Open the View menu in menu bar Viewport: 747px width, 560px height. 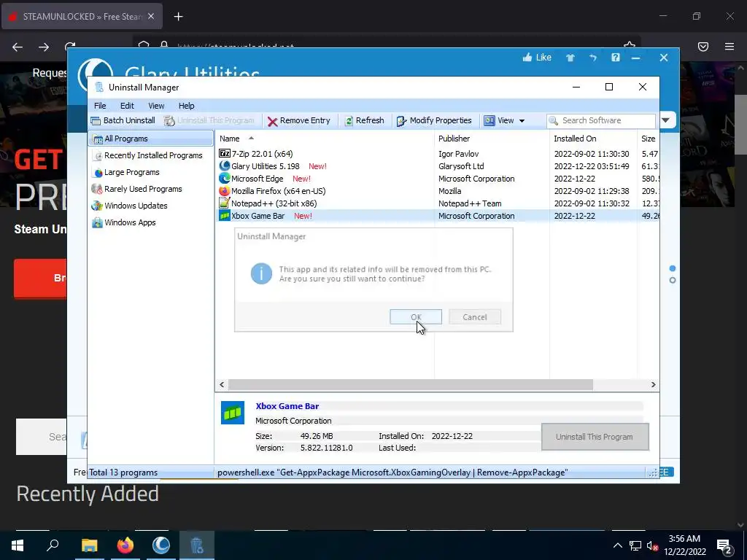156,106
